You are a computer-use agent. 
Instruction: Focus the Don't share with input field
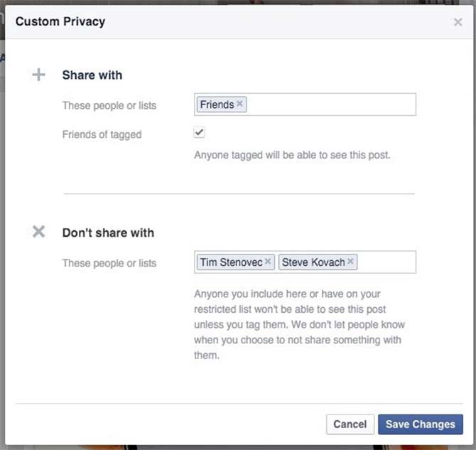point(386,262)
